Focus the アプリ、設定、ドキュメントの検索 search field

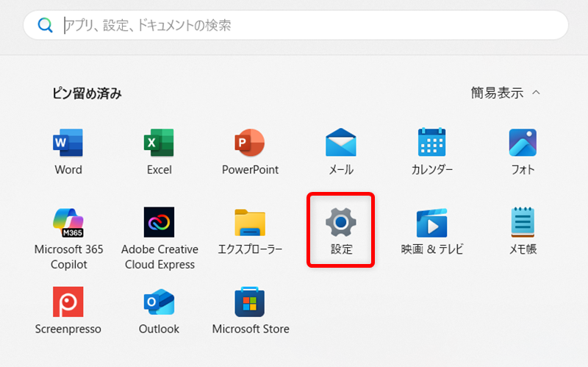pyautogui.click(x=296, y=25)
